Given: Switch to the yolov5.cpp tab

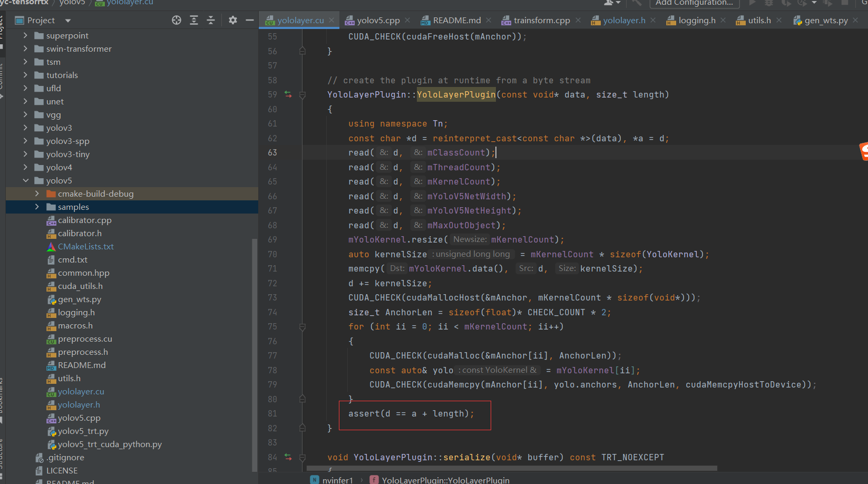Looking at the screenshot, I should [x=378, y=20].
